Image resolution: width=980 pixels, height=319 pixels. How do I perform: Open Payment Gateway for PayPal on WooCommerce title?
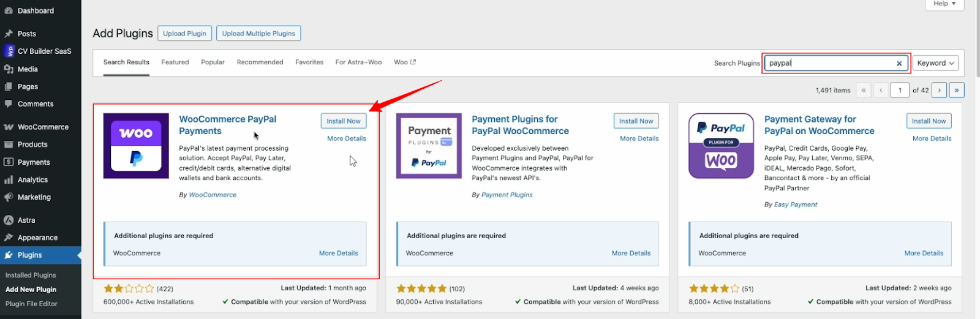tap(819, 125)
